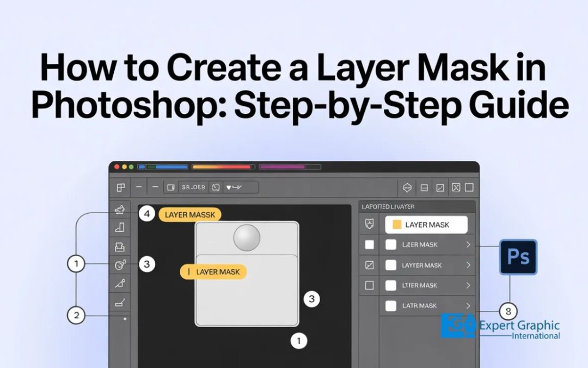Uncheck the checked box beside LAYTER MASK
Viewport: 588px width, 368px height.
pyautogui.click(x=369, y=264)
